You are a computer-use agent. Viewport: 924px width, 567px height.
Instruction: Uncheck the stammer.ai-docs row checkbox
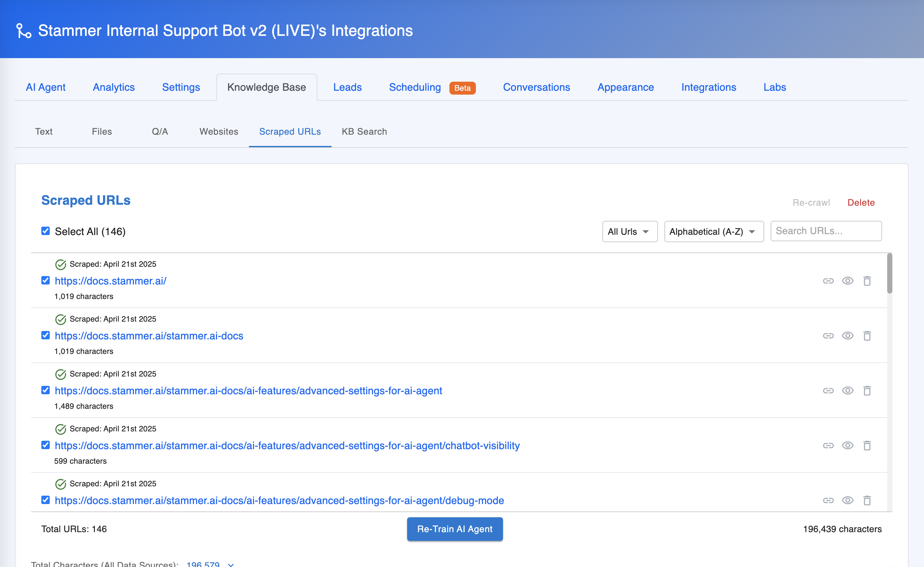[46, 335]
